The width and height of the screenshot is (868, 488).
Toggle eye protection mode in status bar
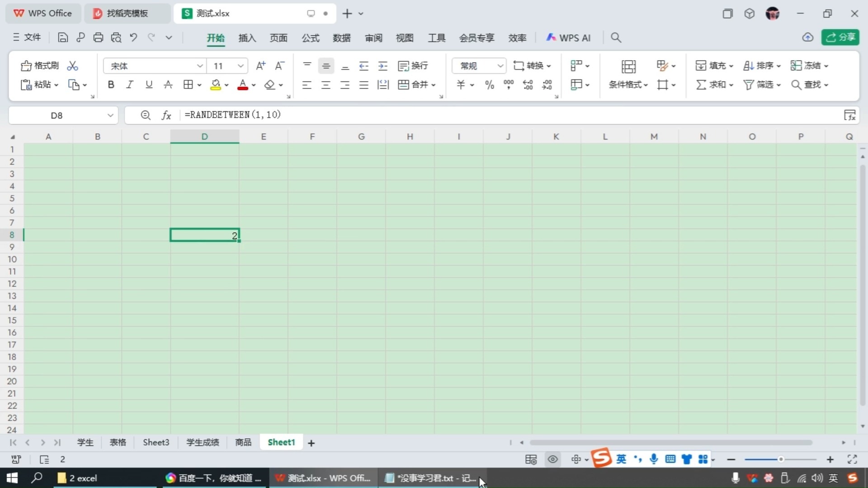[552, 460]
